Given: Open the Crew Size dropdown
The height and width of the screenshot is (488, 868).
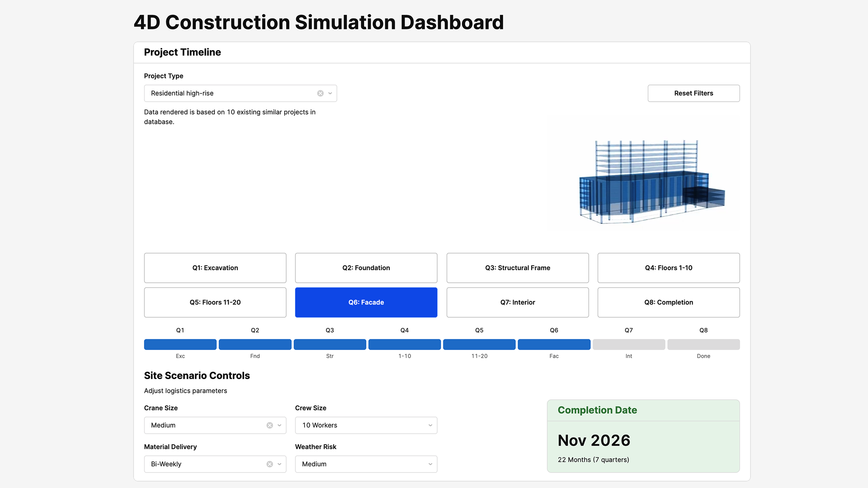Looking at the screenshot, I should (366, 425).
